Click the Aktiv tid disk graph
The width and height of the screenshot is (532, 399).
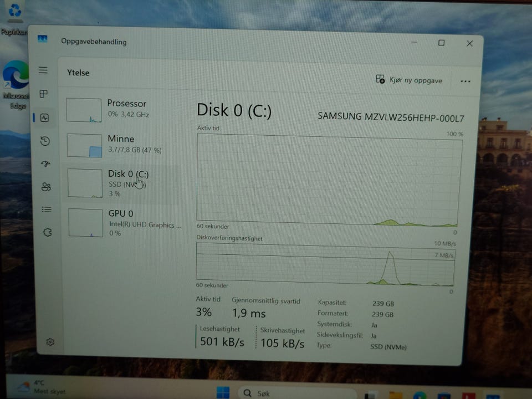click(x=329, y=180)
